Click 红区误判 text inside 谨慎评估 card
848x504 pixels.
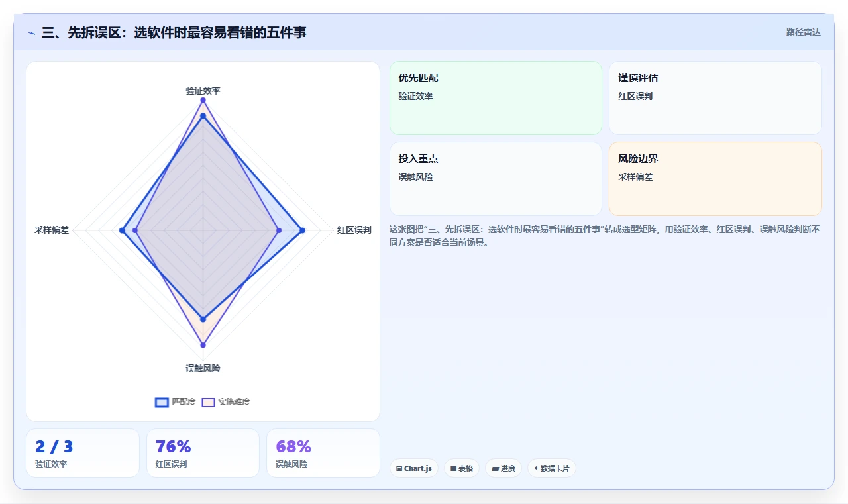pos(635,96)
